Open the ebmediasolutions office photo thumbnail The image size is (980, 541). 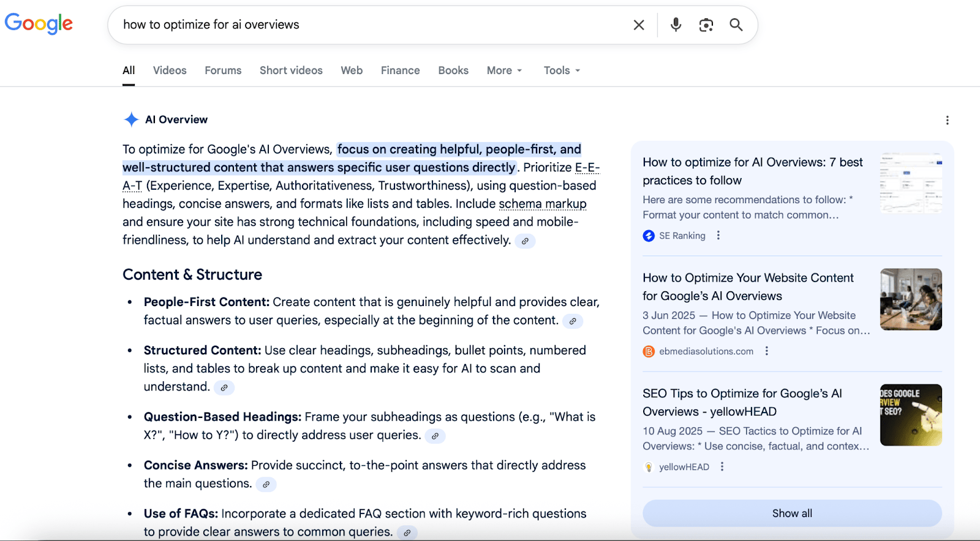[x=911, y=299]
